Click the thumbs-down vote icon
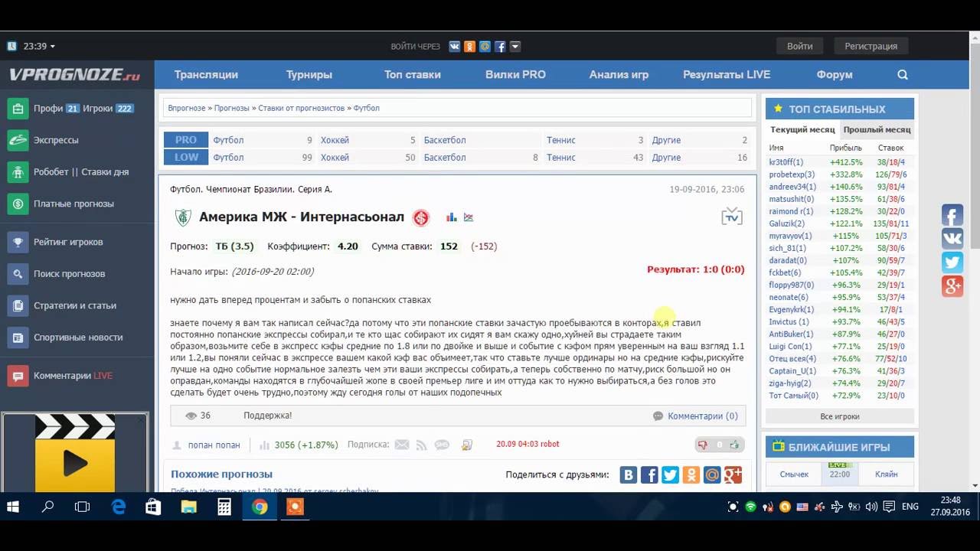This screenshot has width=980, height=551. point(703,445)
